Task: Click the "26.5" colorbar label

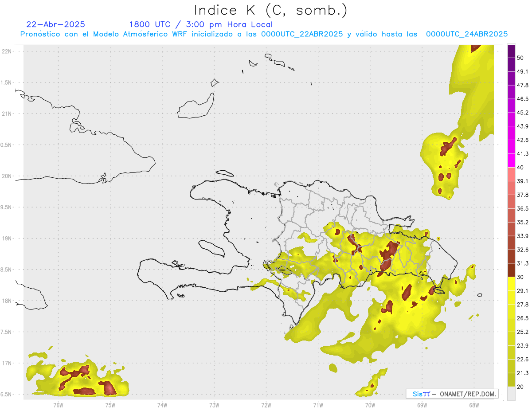Action: pos(523,318)
